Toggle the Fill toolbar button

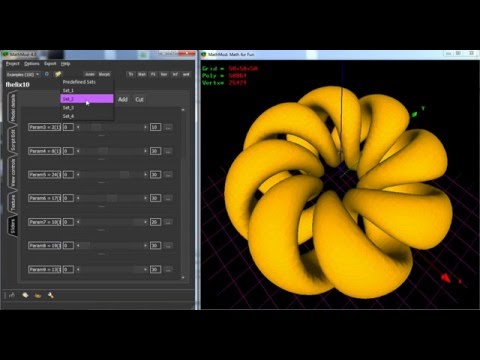pos(153,74)
